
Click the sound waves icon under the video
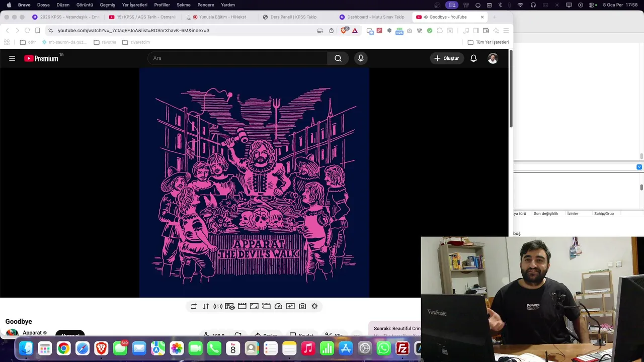[x=218, y=306]
